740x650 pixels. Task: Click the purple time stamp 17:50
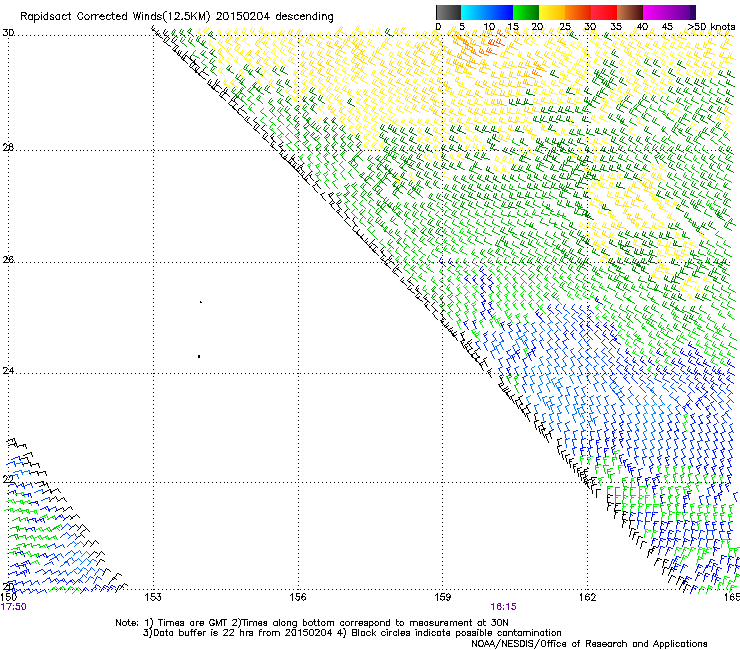[x=14, y=607]
